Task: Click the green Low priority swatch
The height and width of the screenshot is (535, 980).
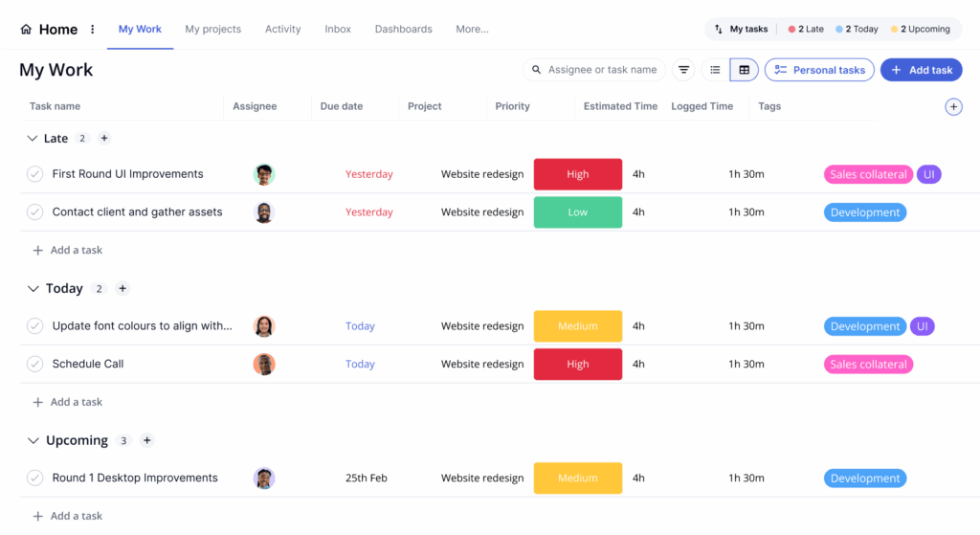Action: click(x=577, y=212)
